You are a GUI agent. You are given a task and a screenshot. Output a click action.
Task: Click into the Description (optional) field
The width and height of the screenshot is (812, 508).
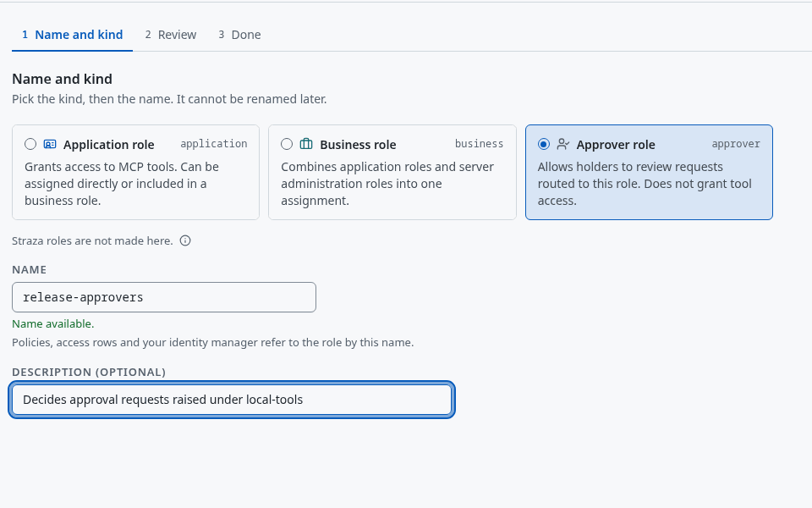[x=232, y=400]
